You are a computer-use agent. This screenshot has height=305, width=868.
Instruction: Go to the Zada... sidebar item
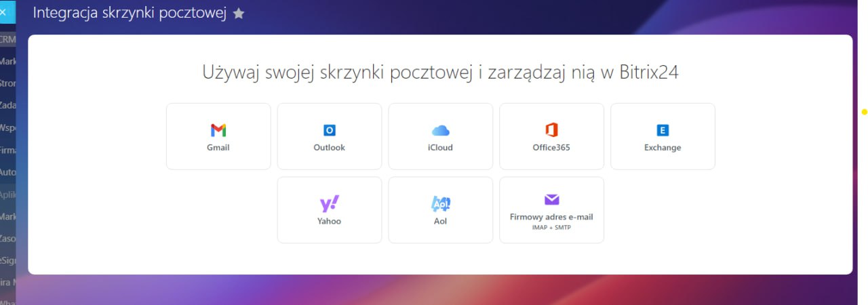point(7,106)
